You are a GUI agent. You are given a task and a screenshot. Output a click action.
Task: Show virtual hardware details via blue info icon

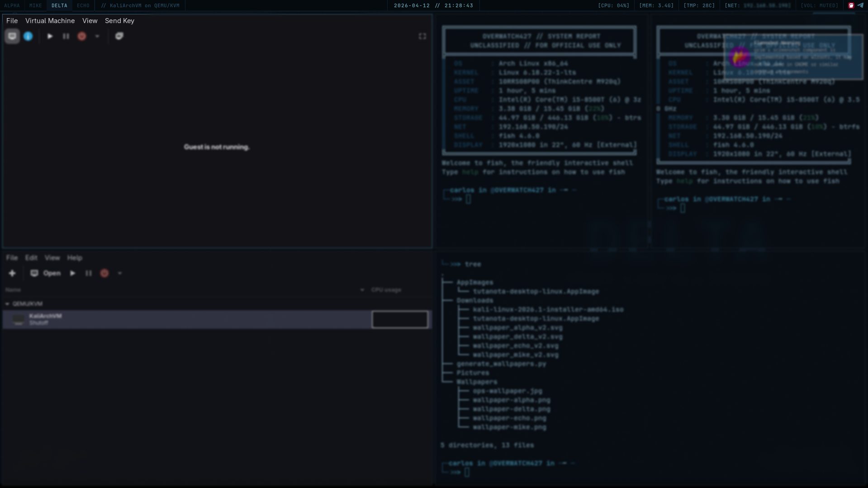[28, 36]
